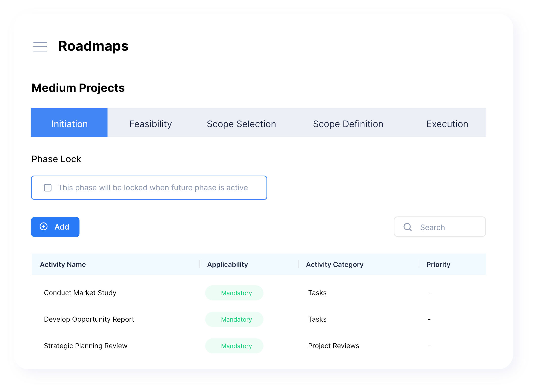This screenshot has height=392, width=536.
Task: Click the Priority column header
Action: tap(438, 264)
